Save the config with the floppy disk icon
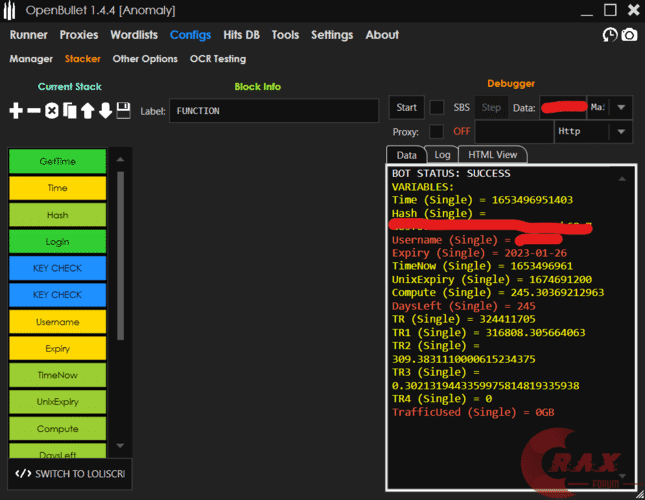The image size is (645, 500). [123, 110]
